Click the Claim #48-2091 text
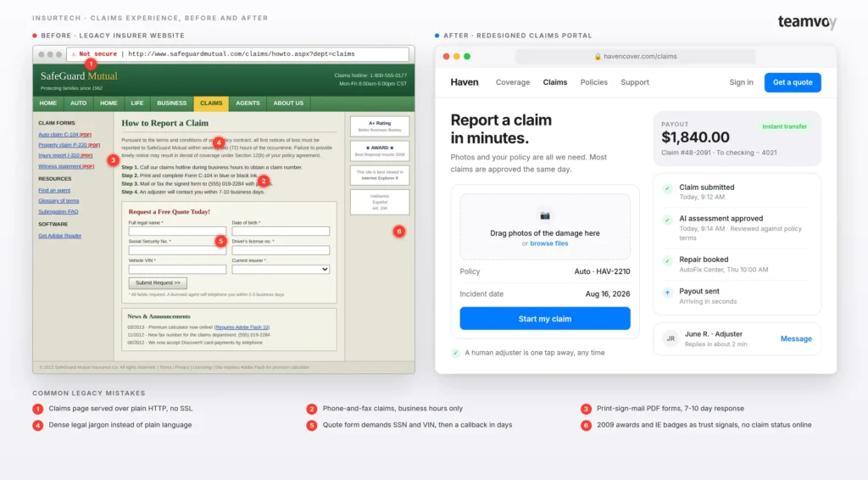868x480 pixels. tap(685, 153)
